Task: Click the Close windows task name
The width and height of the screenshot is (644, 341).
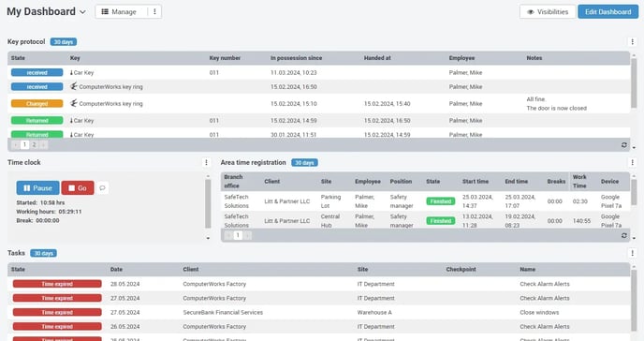Action: [539, 312]
